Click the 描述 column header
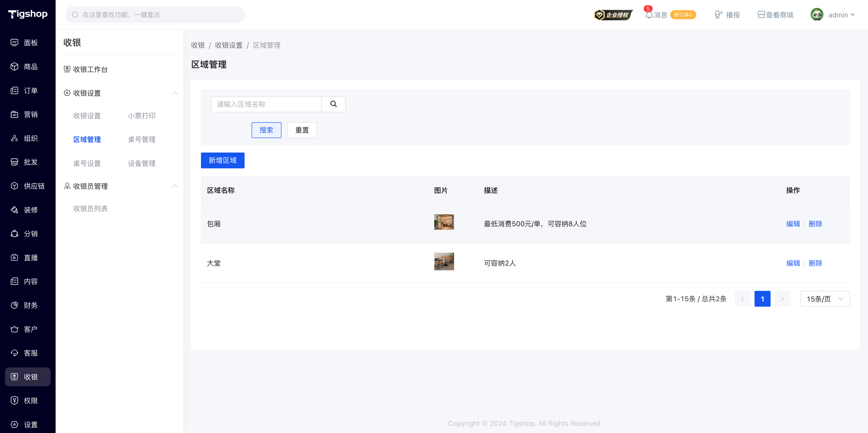This screenshot has width=868, height=433. coord(491,190)
